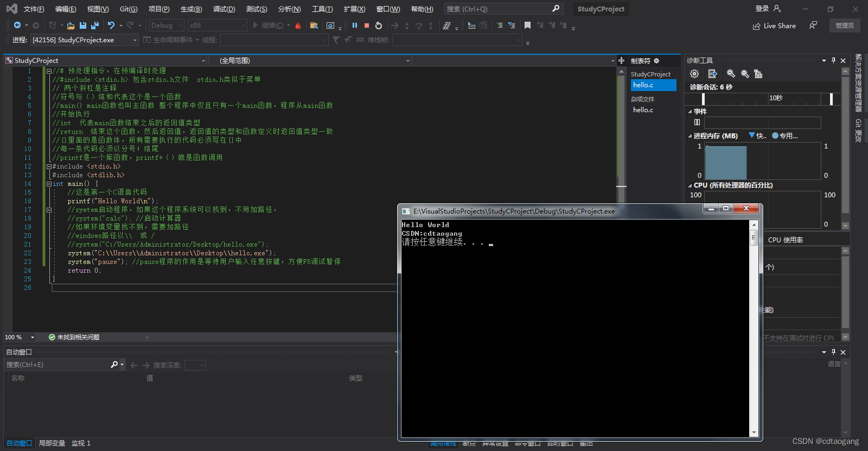Click the Navigate Backward arrow icon
The width and height of the screenshot is (868, 451).
(x=17, y=25)
